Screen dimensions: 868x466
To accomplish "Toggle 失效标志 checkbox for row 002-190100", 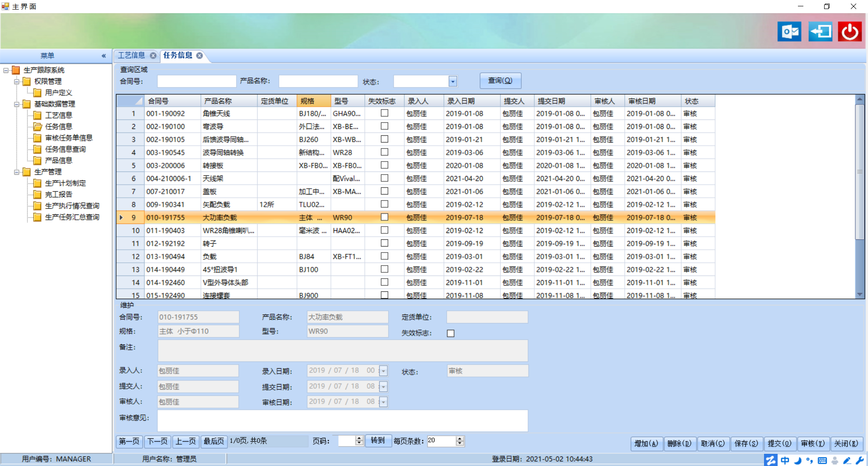I will tap(385, 126).
